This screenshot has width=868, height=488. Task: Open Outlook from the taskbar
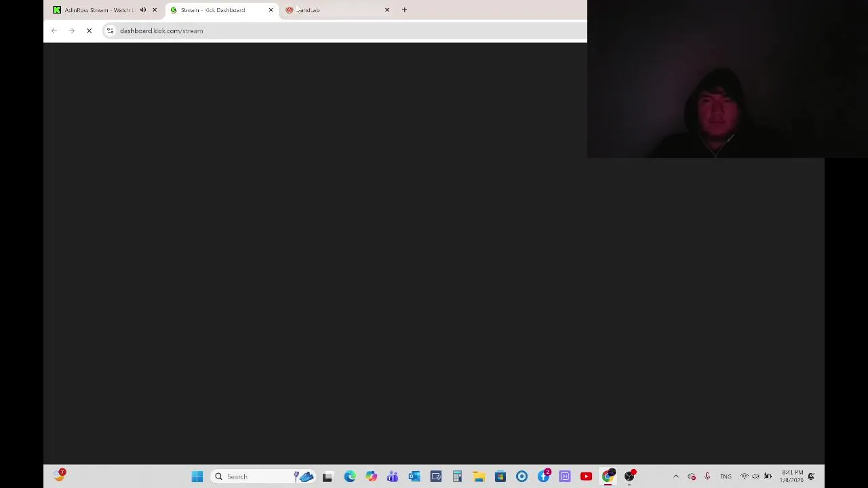click(x=414, y=476)
